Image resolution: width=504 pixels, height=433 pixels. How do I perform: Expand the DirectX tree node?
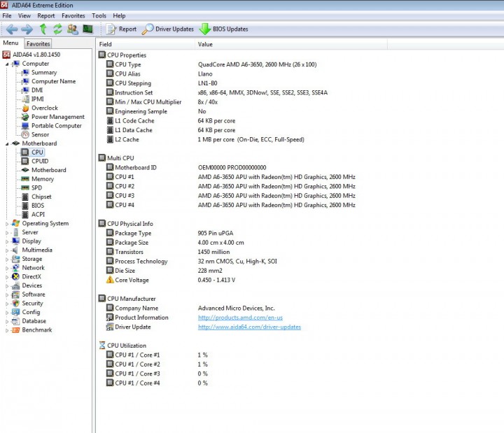7,277
